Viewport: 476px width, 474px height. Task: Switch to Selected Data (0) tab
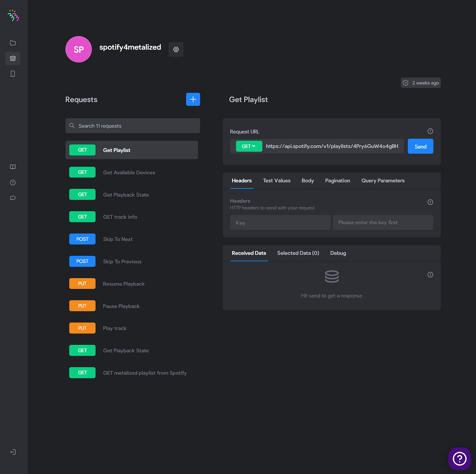[298, 253]
